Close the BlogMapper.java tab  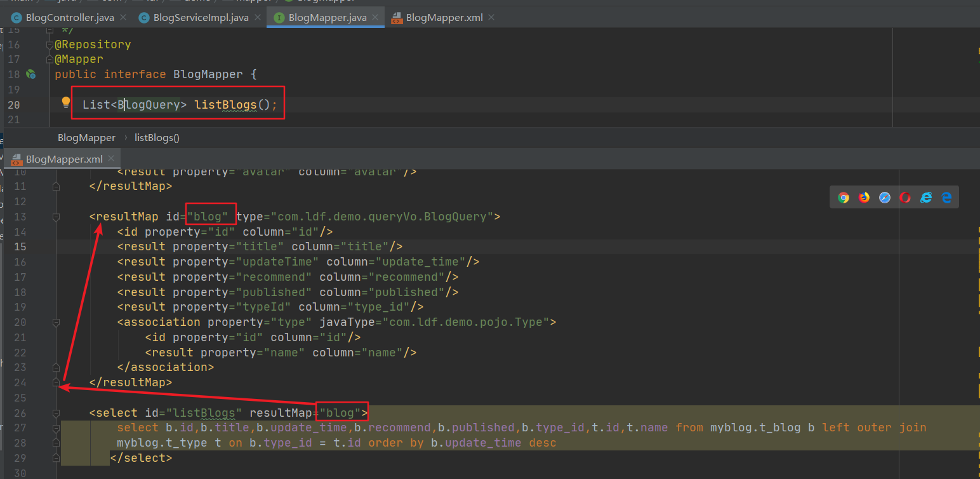tap(375, 17)
